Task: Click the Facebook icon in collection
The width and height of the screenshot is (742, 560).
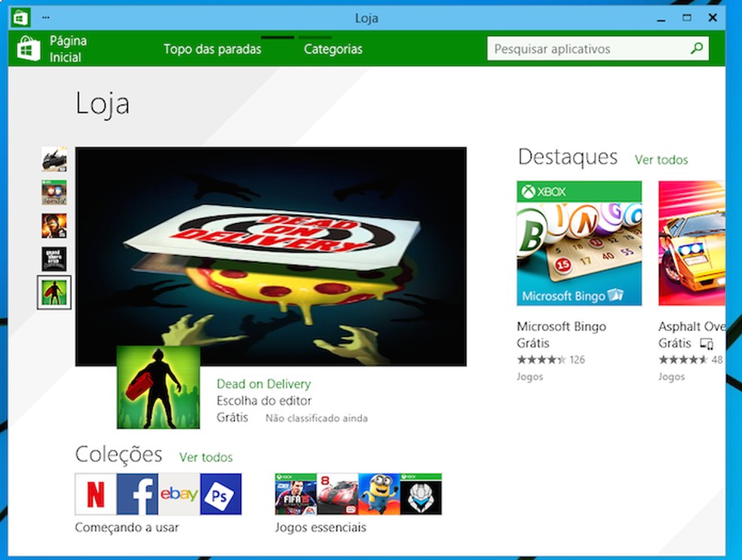Action: point(137,494)
